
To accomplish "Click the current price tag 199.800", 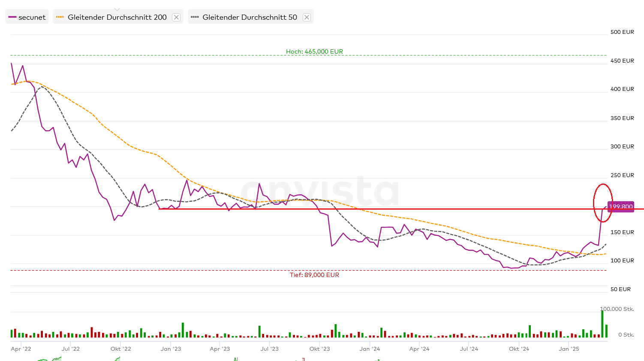I will click(x=621, y=207).
